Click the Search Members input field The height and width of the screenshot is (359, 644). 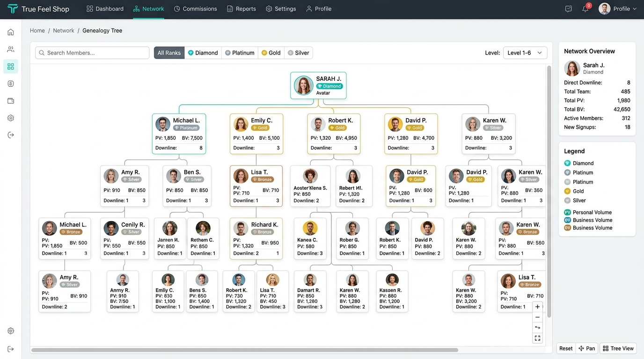(92, 53)
